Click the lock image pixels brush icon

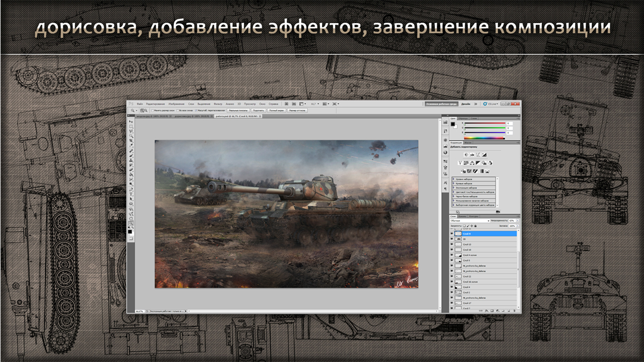point(468,226)
